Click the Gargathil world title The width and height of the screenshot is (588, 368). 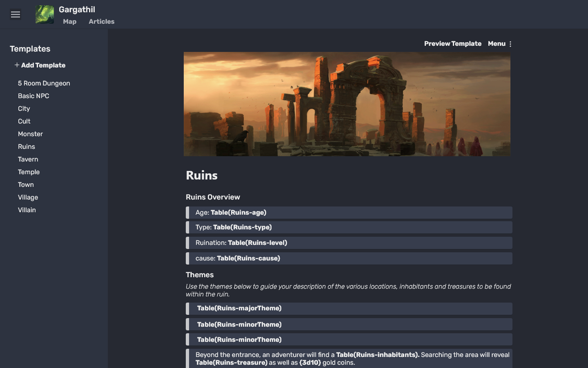(x=77, y=9)
